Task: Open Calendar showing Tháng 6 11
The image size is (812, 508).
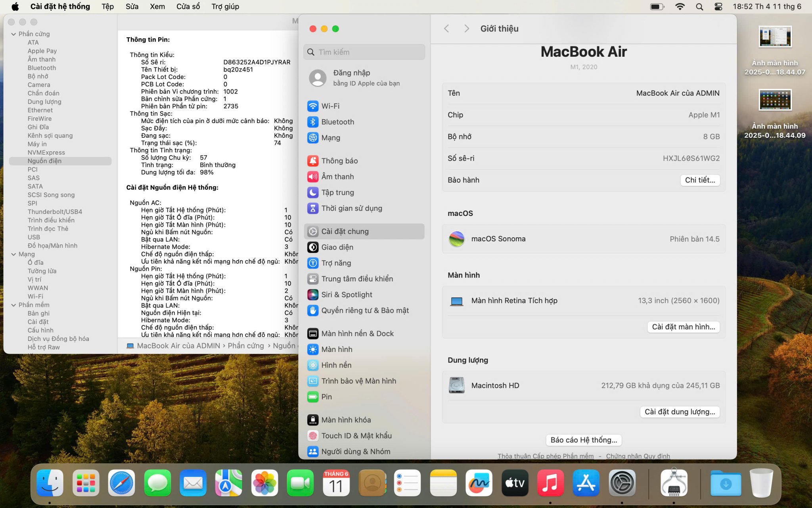Action: coord(336,483)
